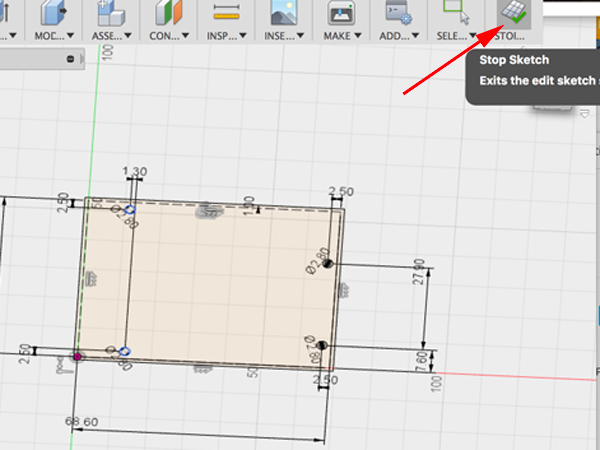The image size is (600, 450).
Task: Click the Assemble toolbar icon
Action: (111, 13)
